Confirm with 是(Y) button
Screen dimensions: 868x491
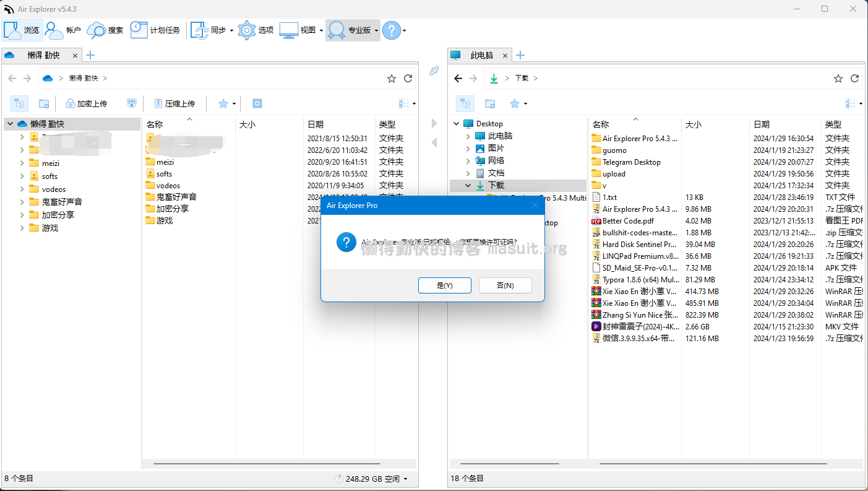[445, 285]
